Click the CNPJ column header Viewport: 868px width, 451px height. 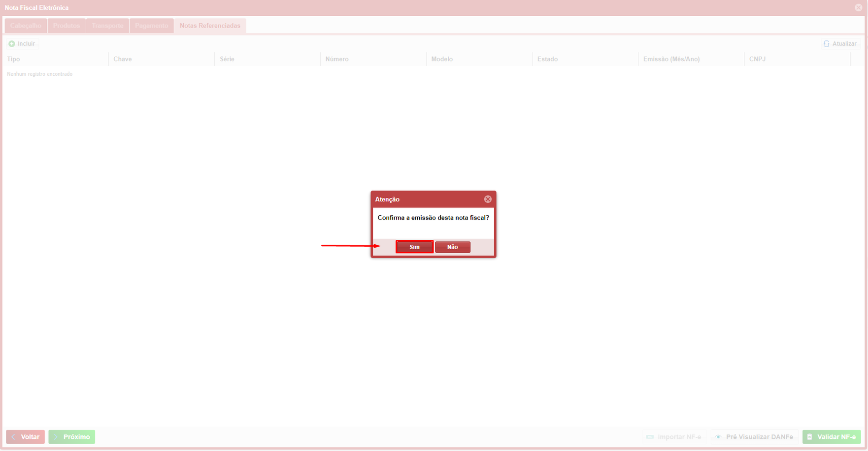(x=757, y=59)
